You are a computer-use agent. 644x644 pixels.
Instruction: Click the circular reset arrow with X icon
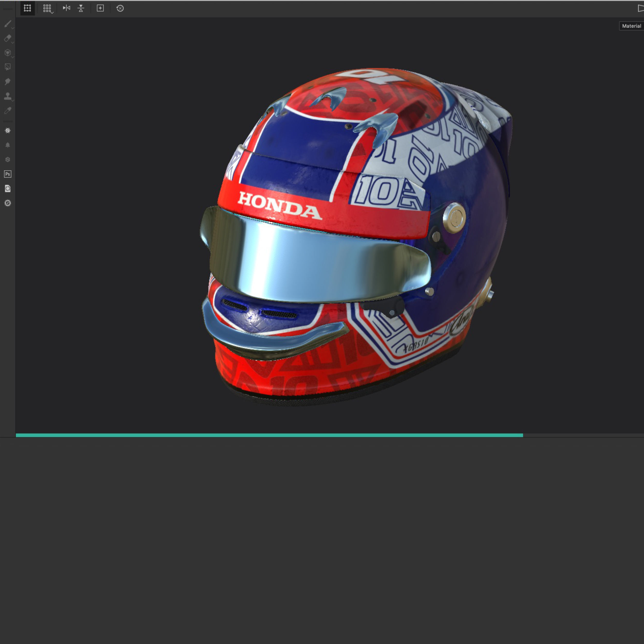(x=120, y=8)
